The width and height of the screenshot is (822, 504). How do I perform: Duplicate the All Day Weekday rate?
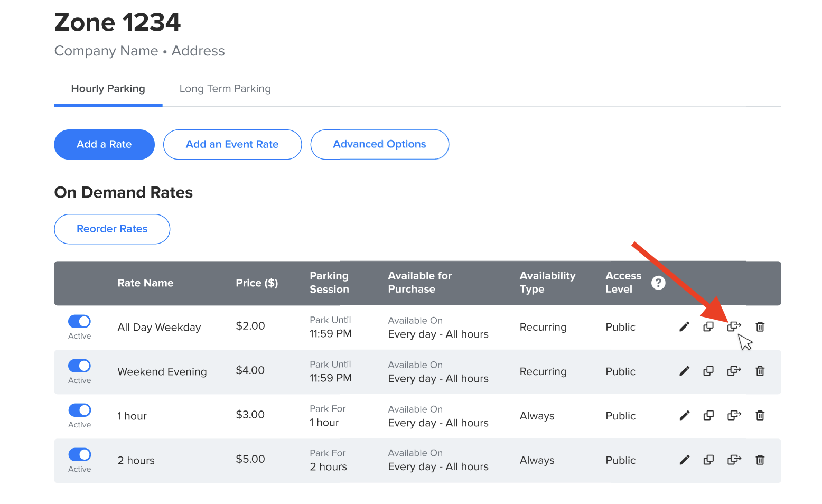(x=708, y=326)
